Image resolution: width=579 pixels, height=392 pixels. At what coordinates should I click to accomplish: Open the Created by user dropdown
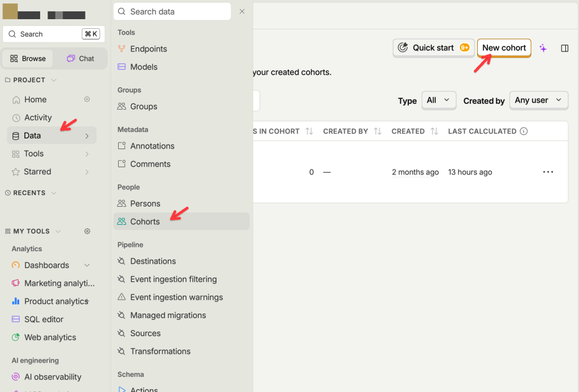click(x=538, y=101)
